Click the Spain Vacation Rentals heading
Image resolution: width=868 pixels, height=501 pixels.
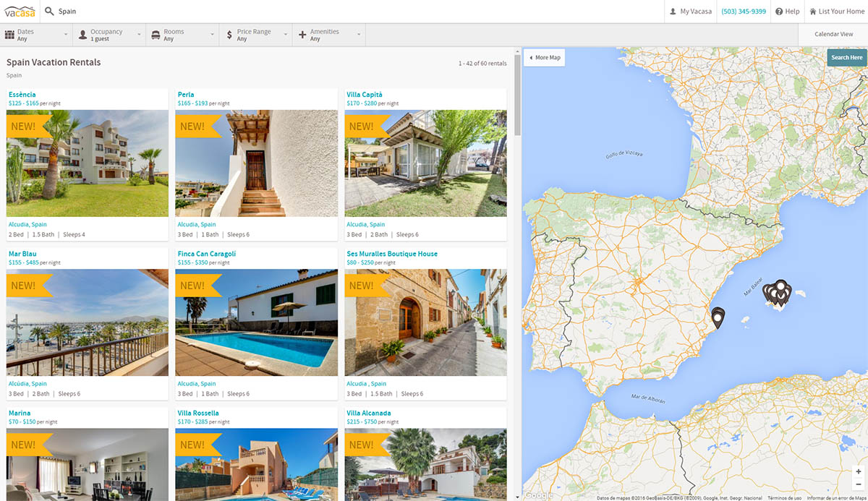[54, 62]
